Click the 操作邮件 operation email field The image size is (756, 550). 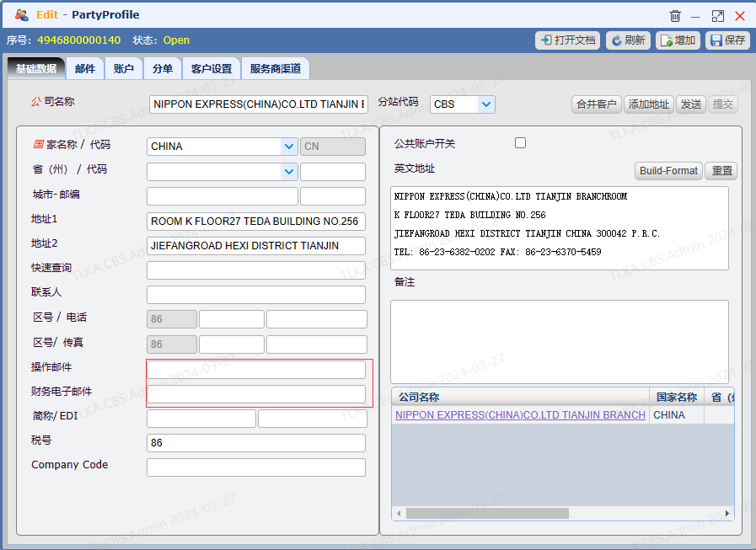click(x=256, y=370)
